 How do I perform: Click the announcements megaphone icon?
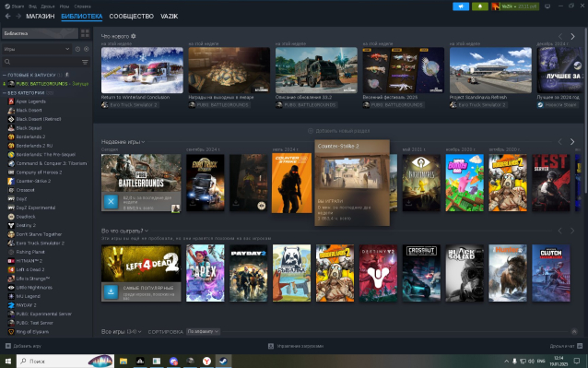click(461, 6)
